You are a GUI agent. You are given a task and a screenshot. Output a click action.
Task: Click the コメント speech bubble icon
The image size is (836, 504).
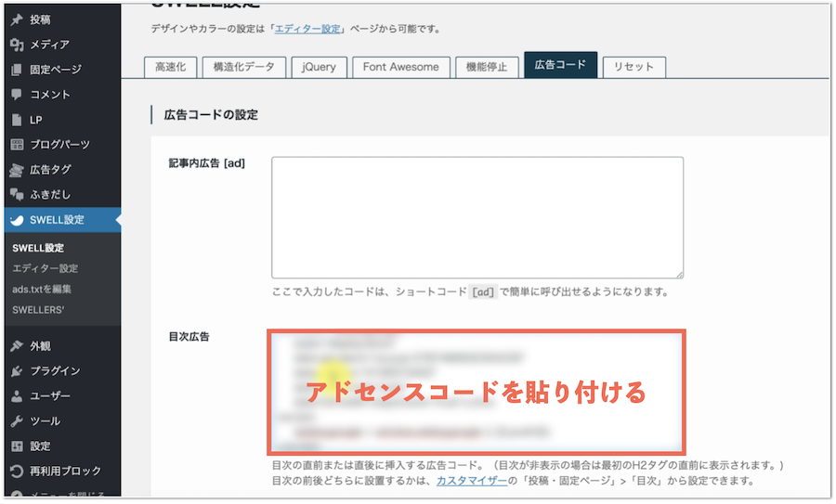tap(16, 95)
